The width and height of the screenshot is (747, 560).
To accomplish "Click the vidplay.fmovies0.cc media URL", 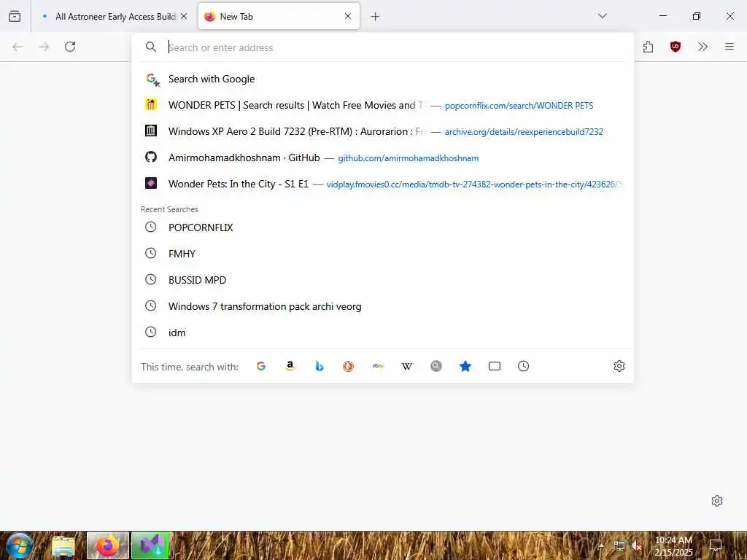I will point(474,184).
